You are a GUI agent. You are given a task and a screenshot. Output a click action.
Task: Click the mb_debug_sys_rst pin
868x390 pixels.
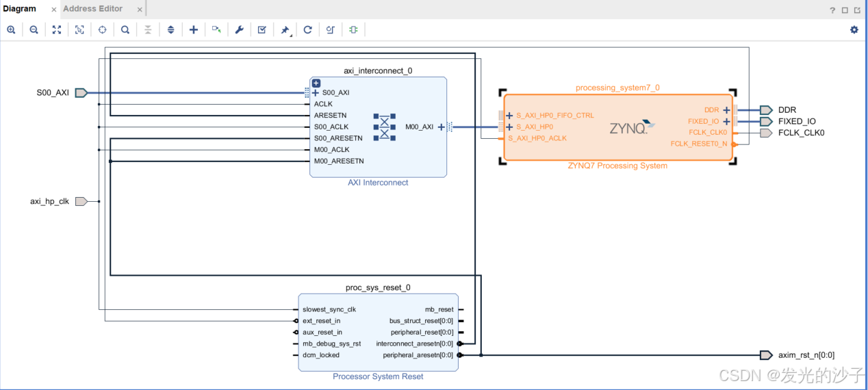point(332,343)
